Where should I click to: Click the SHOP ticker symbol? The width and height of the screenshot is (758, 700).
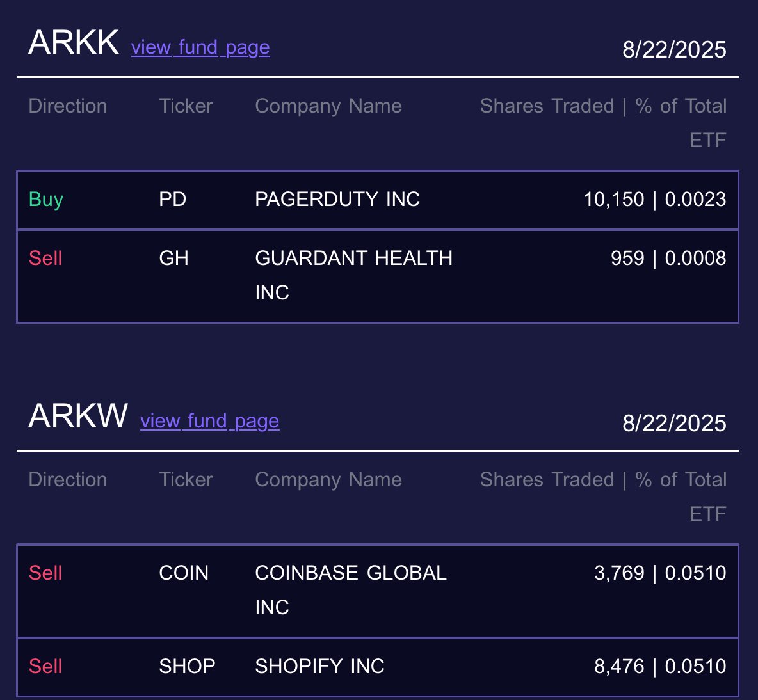[187, 667]
